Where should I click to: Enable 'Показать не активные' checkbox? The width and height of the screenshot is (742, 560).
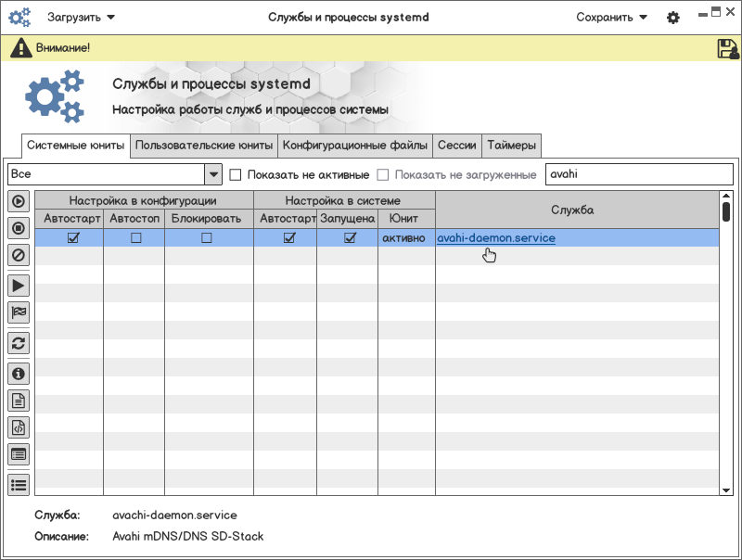coord(236,174)
